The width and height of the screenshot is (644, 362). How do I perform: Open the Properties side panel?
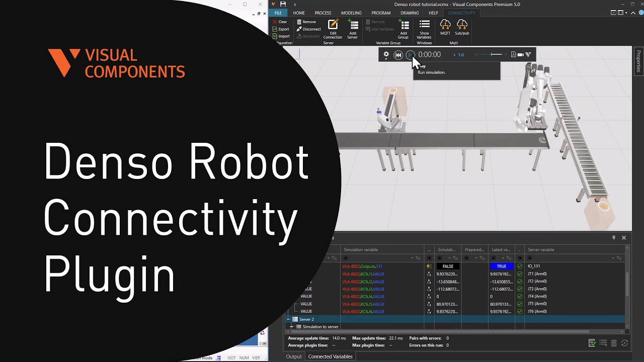(x=639, y=61)
